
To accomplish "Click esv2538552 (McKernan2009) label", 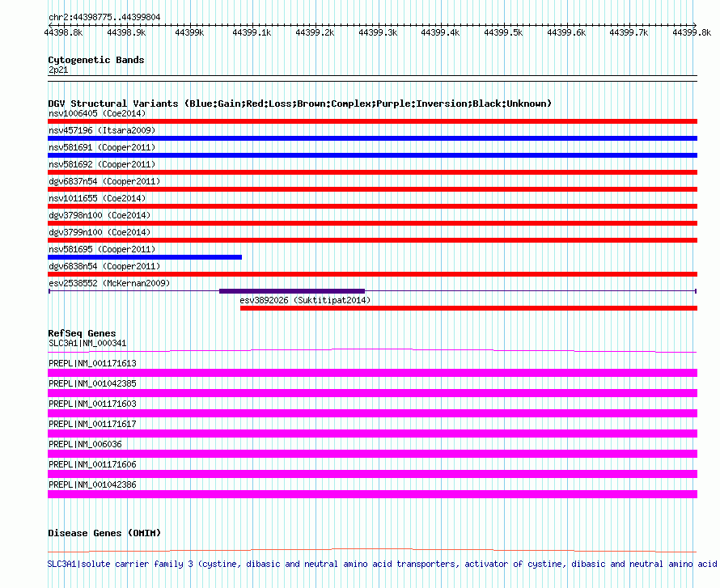I will (109, 283).
